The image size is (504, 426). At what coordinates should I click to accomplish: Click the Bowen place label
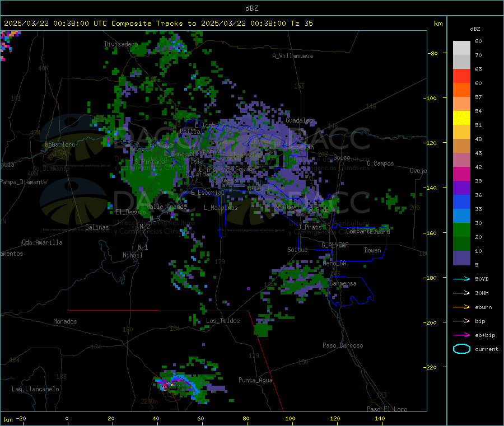click(372, 250)
